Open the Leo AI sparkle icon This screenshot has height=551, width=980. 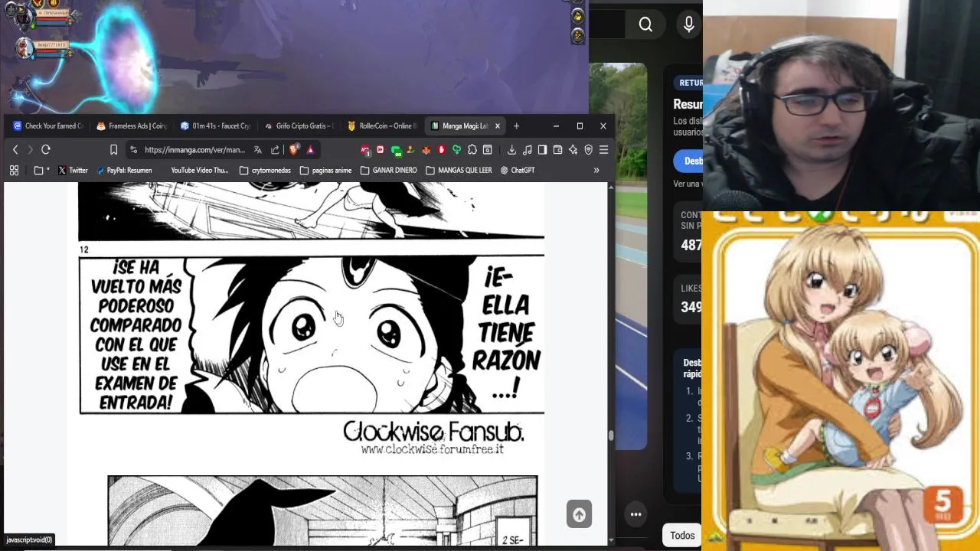573,150
